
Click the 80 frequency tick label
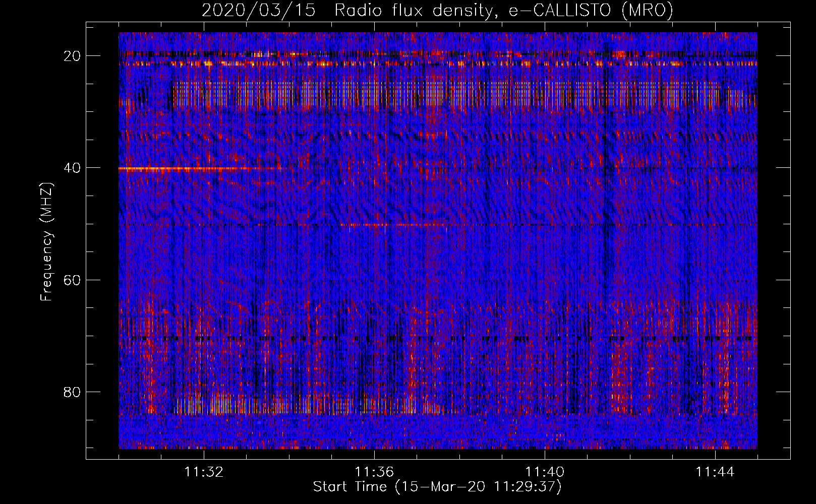(73, 392)
